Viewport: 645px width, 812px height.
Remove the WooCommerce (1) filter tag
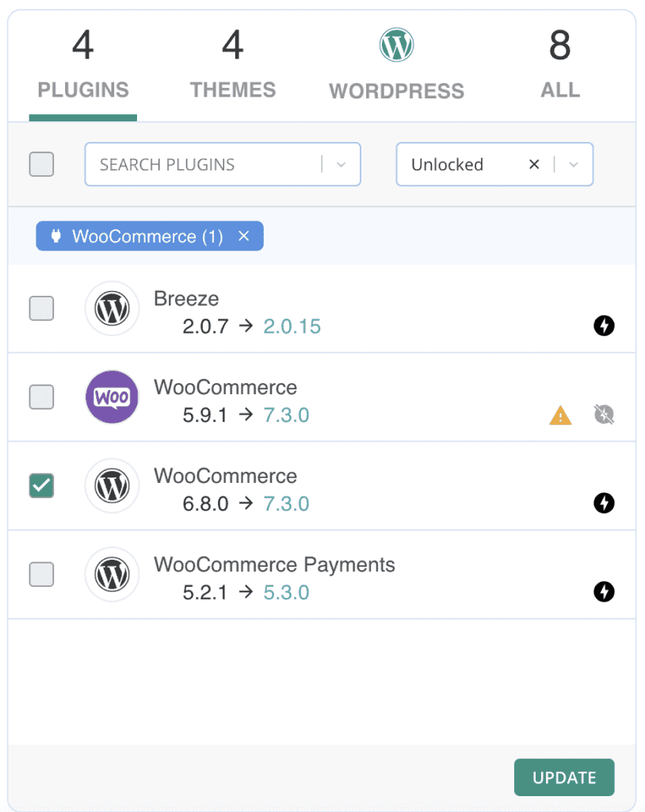pyautogui.click(x=244, y=236)
